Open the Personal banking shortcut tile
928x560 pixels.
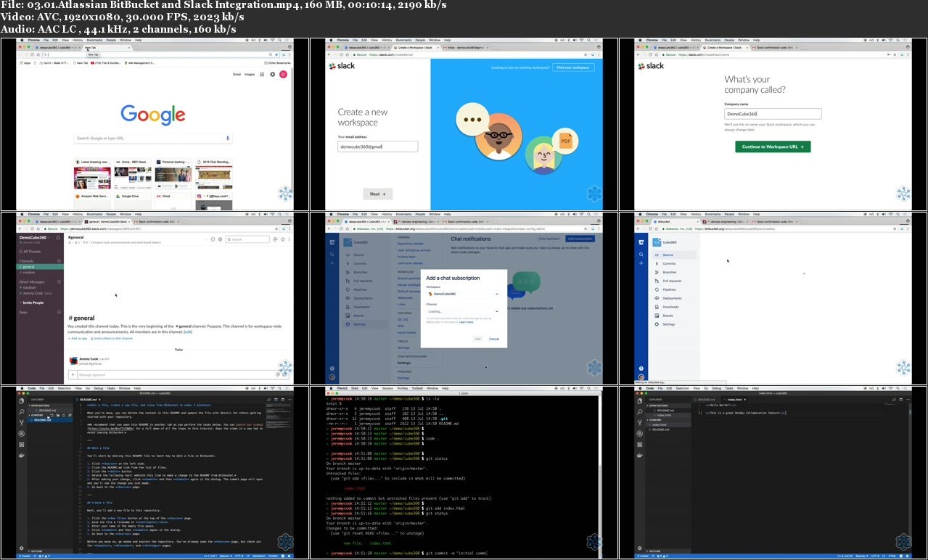point(173,173)
